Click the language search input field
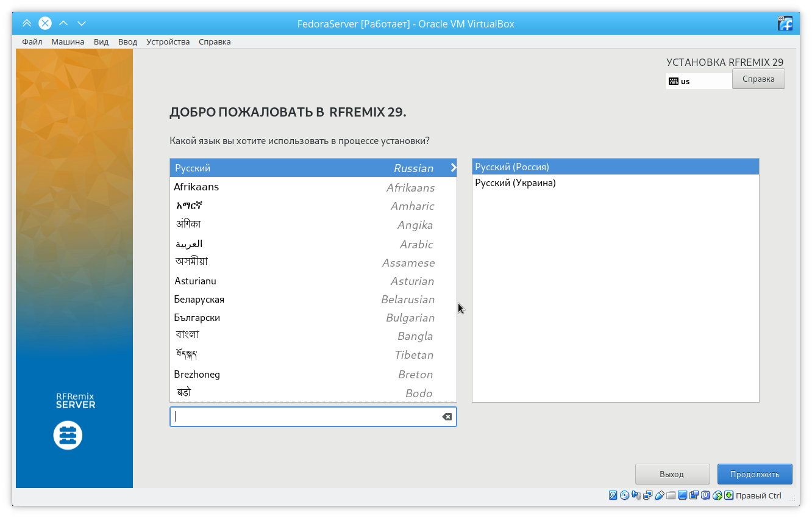The width and height of the screenshot is (812, 518). pyautogui.click(x=305, y=417)
